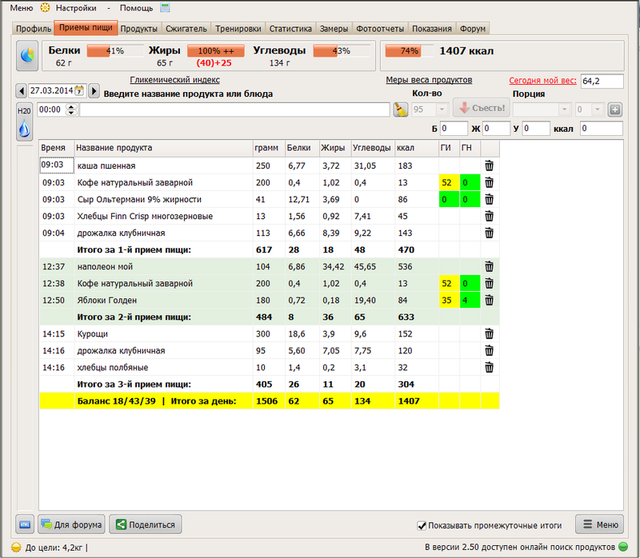Click the pie chart icon beside Белки
The image size is (640, 558).
(x=26, y=57)
